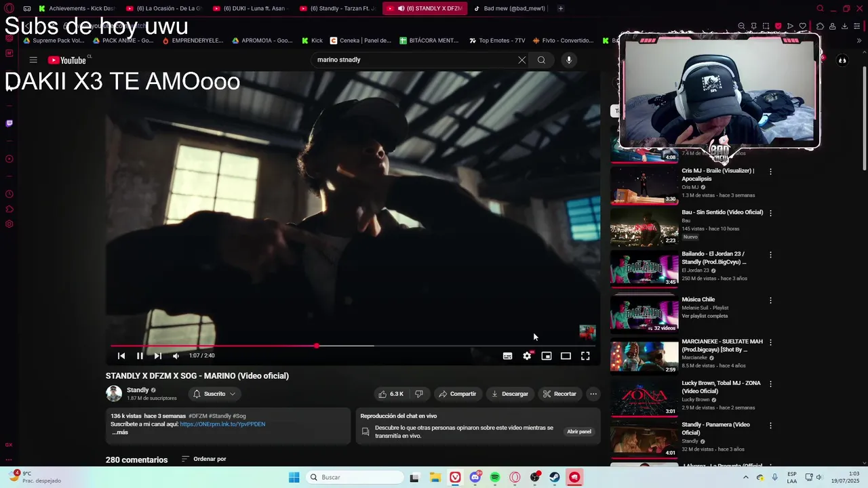
Task: Skip to the next video
Action: pyautogui.click(x=158, y=356)
